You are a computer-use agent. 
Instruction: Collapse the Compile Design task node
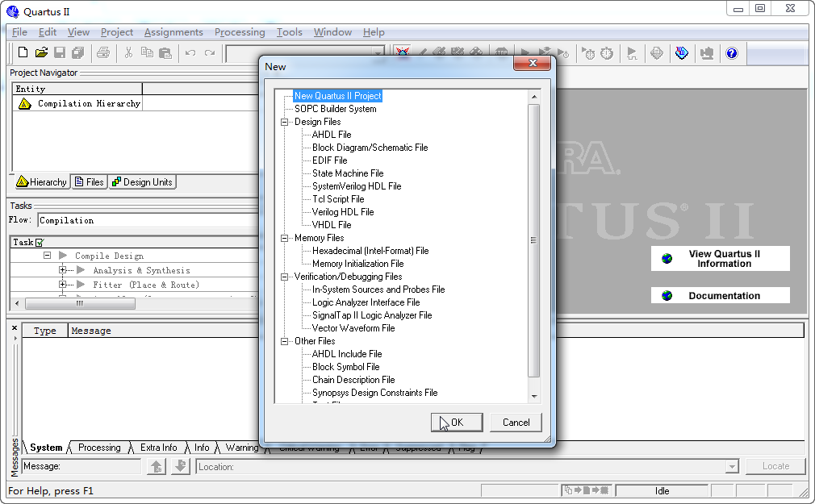pyautogui.click(x=48, y=256)
